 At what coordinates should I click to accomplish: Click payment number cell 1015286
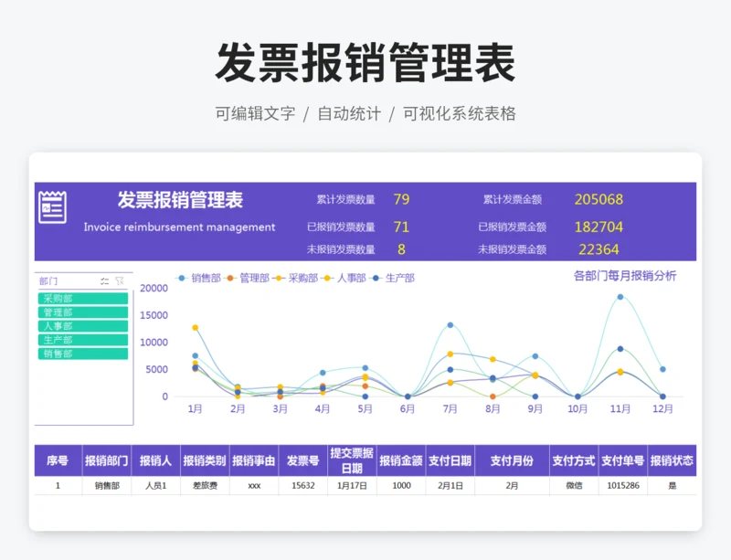click(x=623, y=485)
